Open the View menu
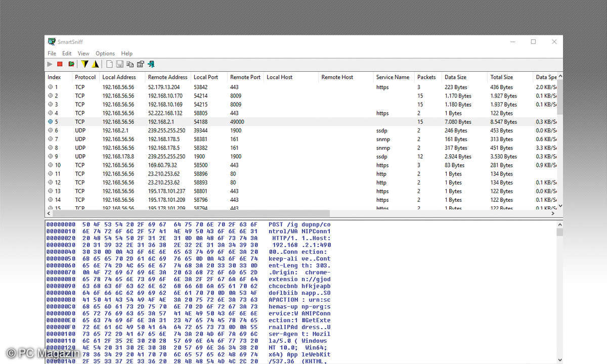 (x=83, y=53)
